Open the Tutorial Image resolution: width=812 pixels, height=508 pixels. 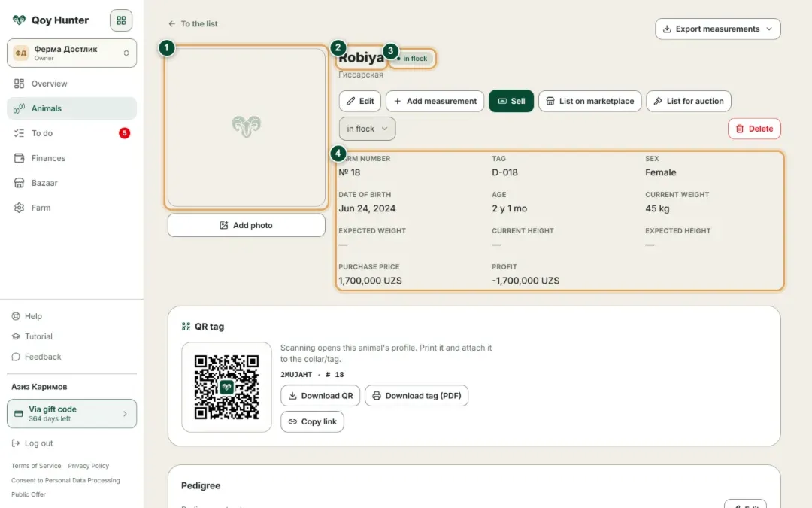tap(32, 336)
